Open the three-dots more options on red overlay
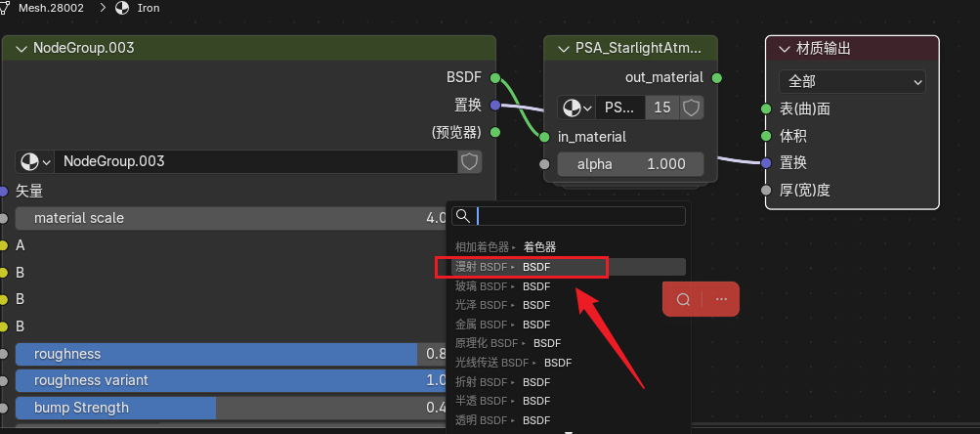The height and width of the screenshot is (434, 980). click(721, 300)
